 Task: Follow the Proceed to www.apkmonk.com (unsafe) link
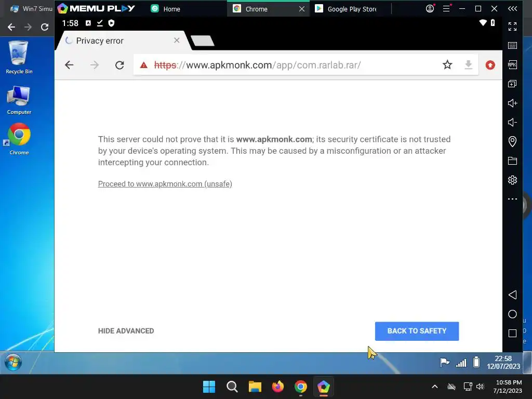(165, 184)
